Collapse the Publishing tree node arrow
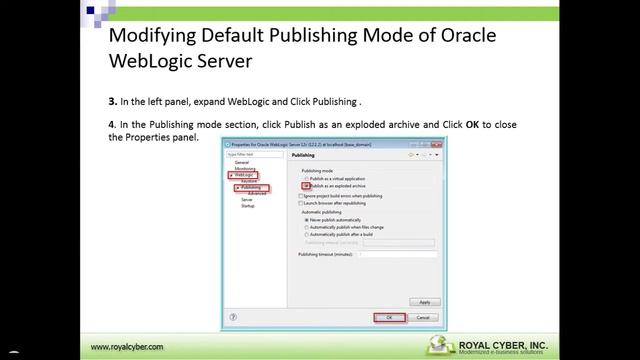640x360 pixels. pos(238,188)
